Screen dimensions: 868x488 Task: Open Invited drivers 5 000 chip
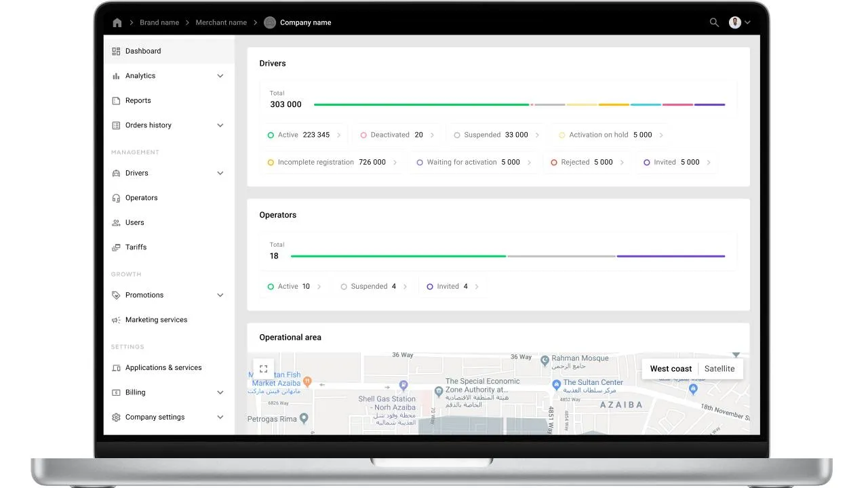pyautogui.click(x=677, y=162)
